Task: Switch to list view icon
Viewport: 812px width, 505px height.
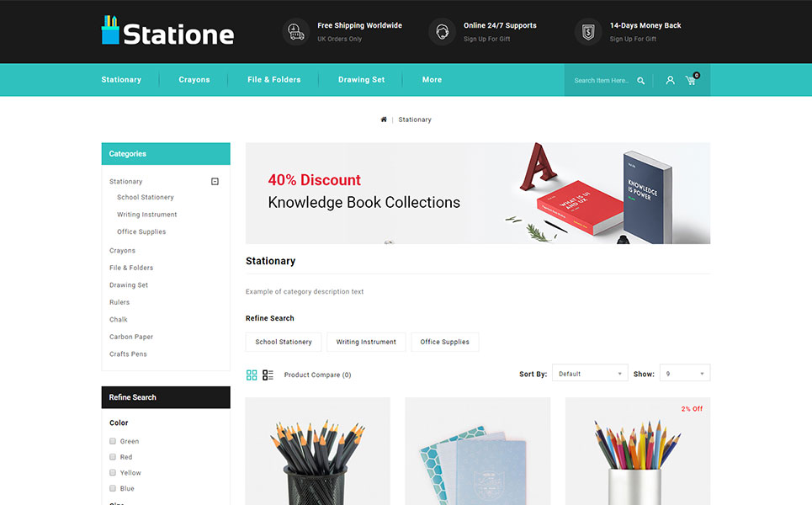Action: (268, 375)
